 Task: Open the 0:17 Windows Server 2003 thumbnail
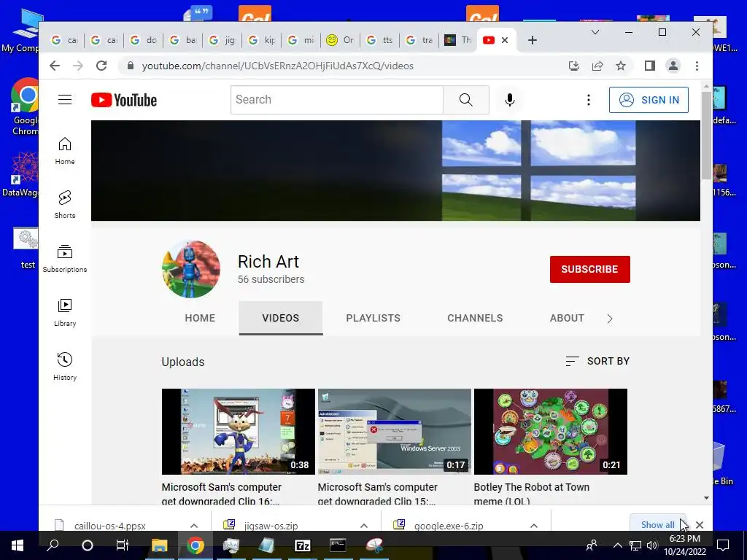pos(395,432)
